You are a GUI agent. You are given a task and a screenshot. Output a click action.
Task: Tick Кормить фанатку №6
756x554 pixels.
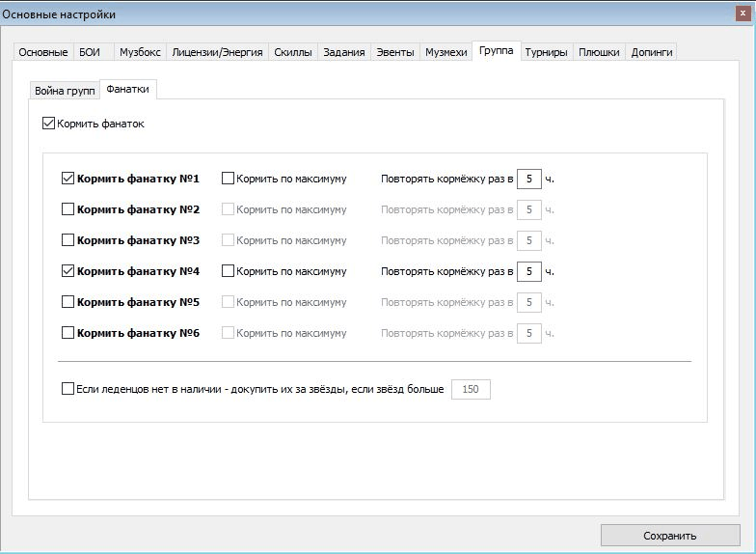click(x=67, y=333)
